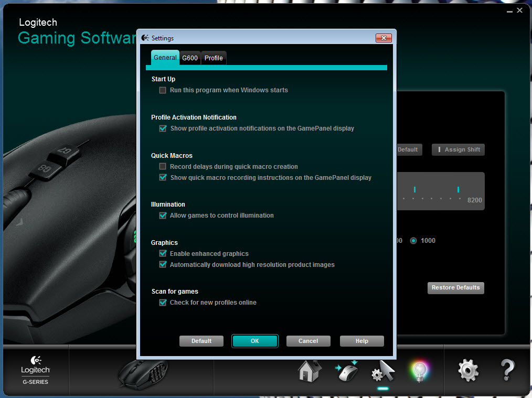
Task: Minimize the Logitech Gaming Software window
Action: (x=509, y=11)
